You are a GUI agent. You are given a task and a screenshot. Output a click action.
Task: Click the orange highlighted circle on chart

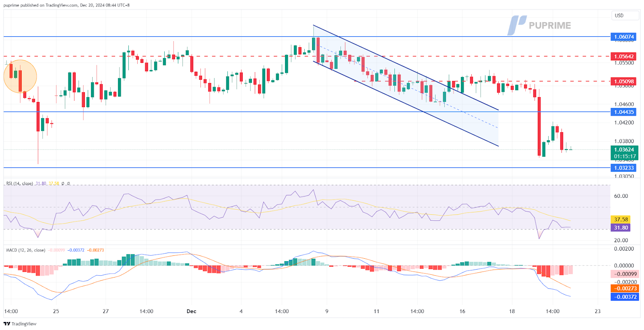pos(20,77)
